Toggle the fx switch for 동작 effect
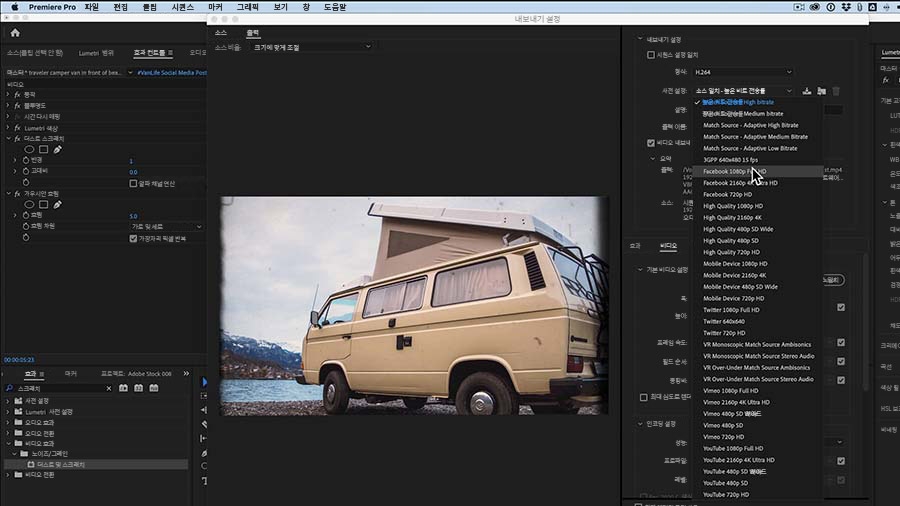Screen dimensions: 900x506 click(17, 94)
